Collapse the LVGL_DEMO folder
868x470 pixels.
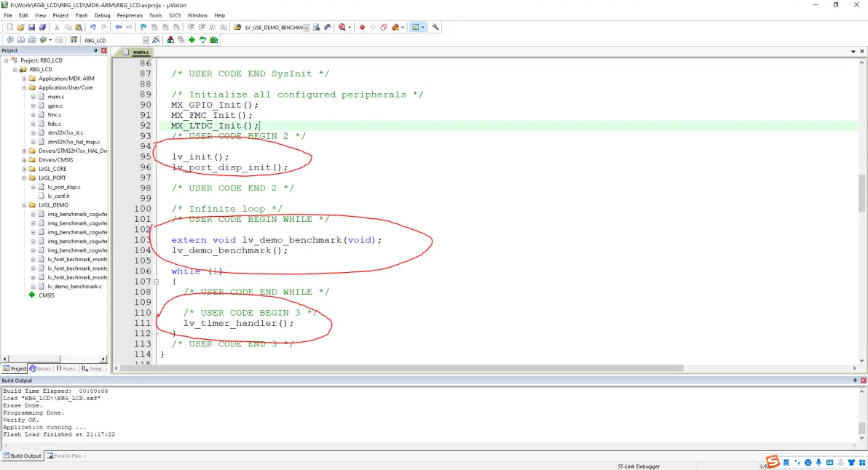24,205
